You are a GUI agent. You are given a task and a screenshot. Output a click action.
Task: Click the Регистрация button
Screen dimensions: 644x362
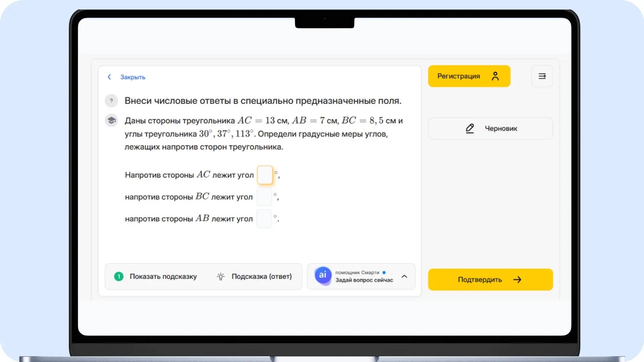[469, 76]
